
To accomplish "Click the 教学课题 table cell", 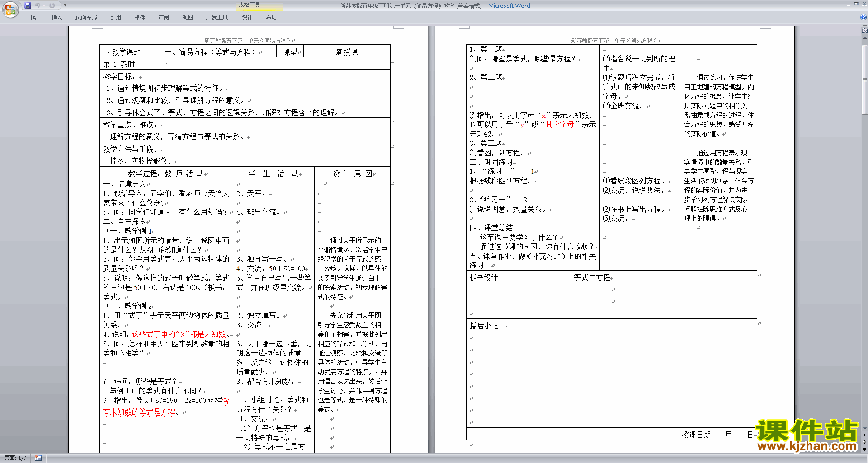I will pyautogui.click(x=123, y=51).
